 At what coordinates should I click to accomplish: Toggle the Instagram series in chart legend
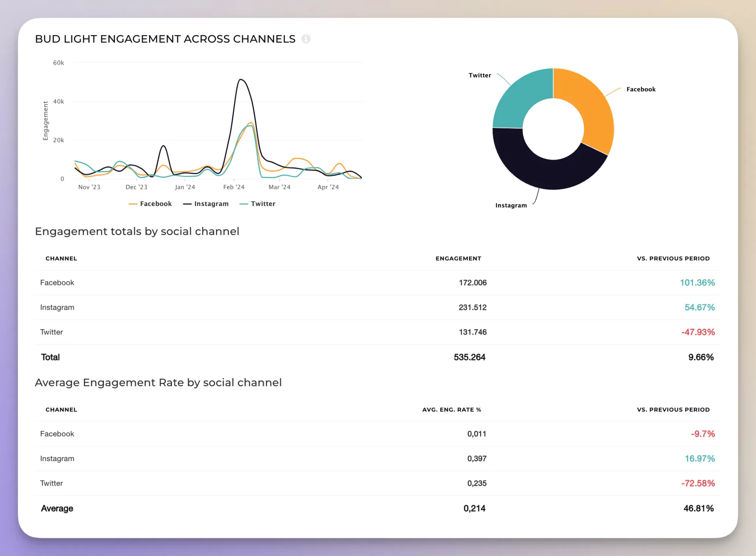point(206,204)
